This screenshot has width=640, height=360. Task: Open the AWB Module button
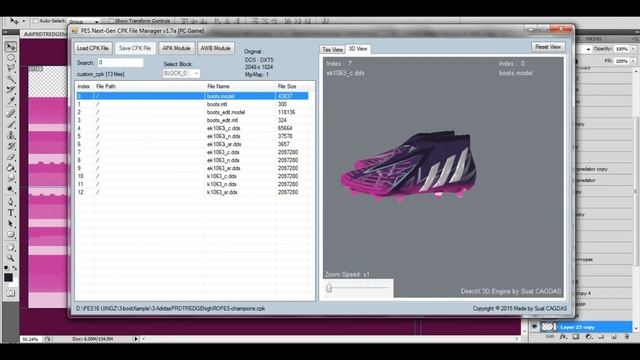[x=216, y=48]
